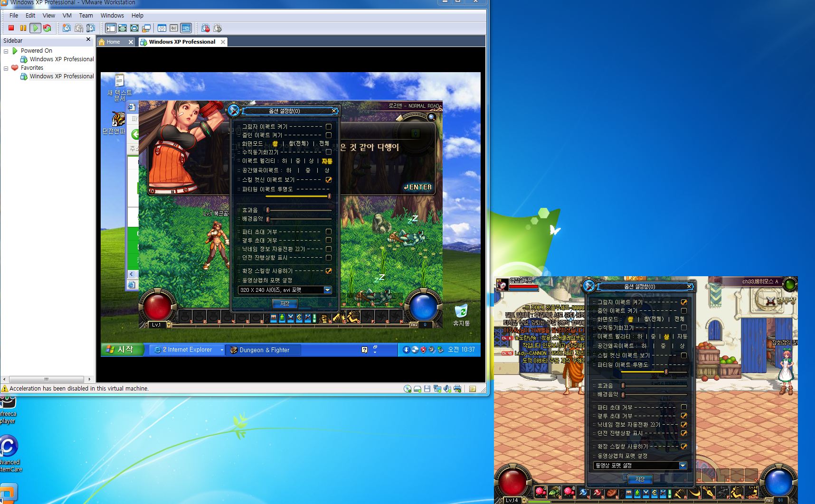The height and width of the screenshot is (504, 815).
Task: Toggle the sidebar display toolbar icon
Action: click(x=111, y=28)
